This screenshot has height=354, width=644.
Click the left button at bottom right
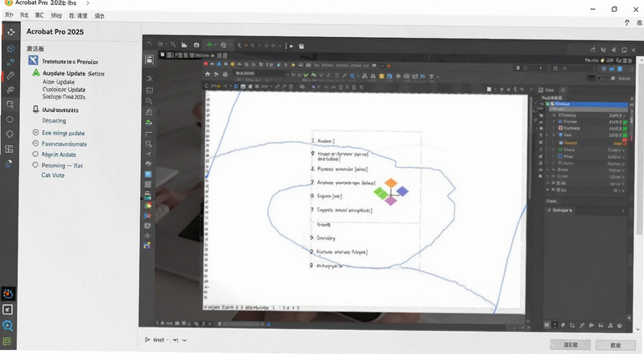coord(570,344)
